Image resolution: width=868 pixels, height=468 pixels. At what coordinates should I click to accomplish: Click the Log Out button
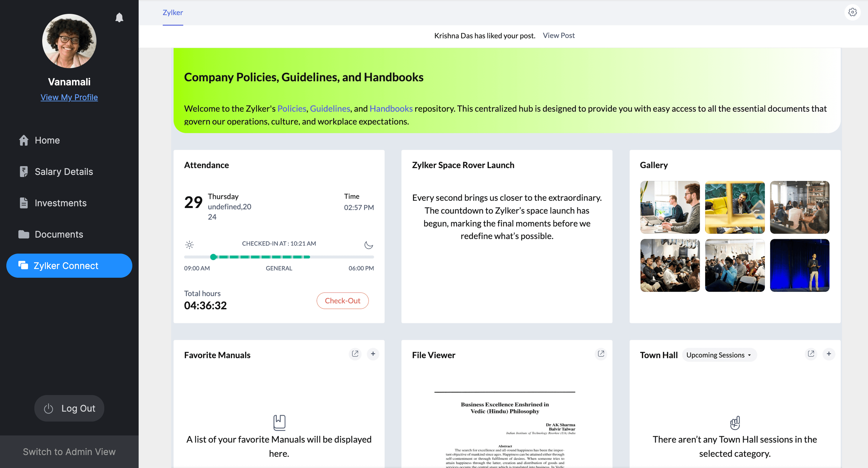69,408
